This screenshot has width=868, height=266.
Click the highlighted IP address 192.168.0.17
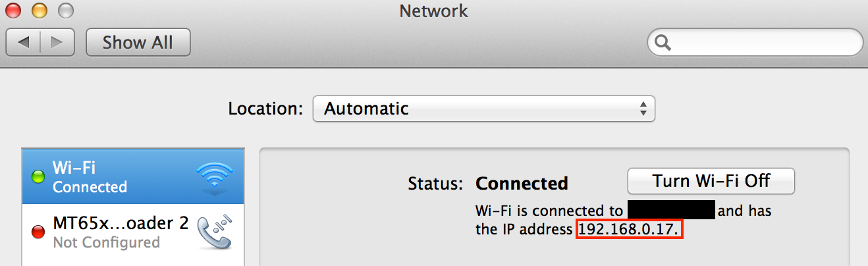coord(630,230)
